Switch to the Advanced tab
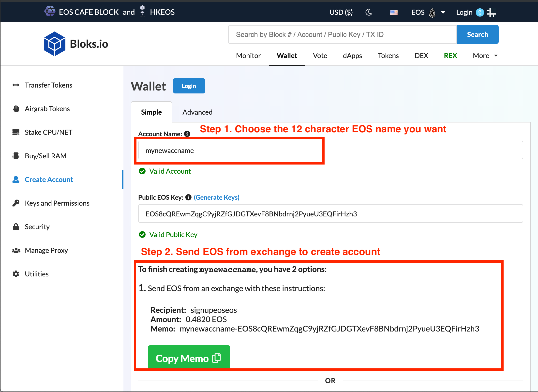 (197, 112)
